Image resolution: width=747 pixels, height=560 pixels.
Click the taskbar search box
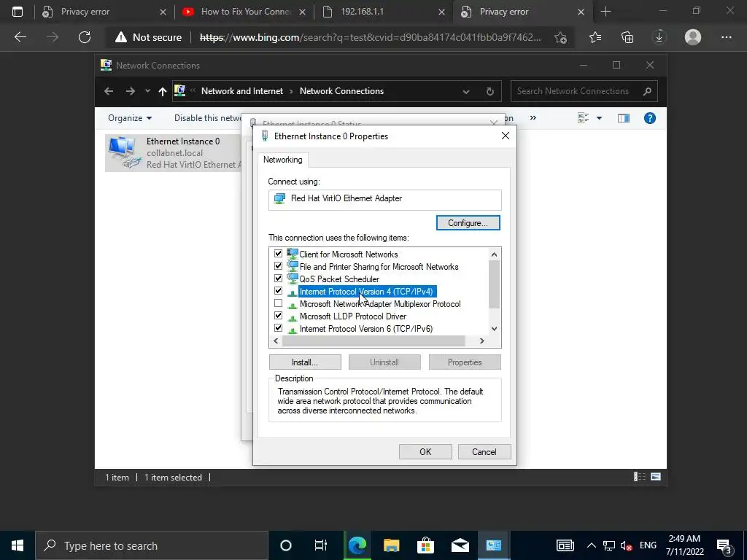pyautogui.click(x=152, y=545)
